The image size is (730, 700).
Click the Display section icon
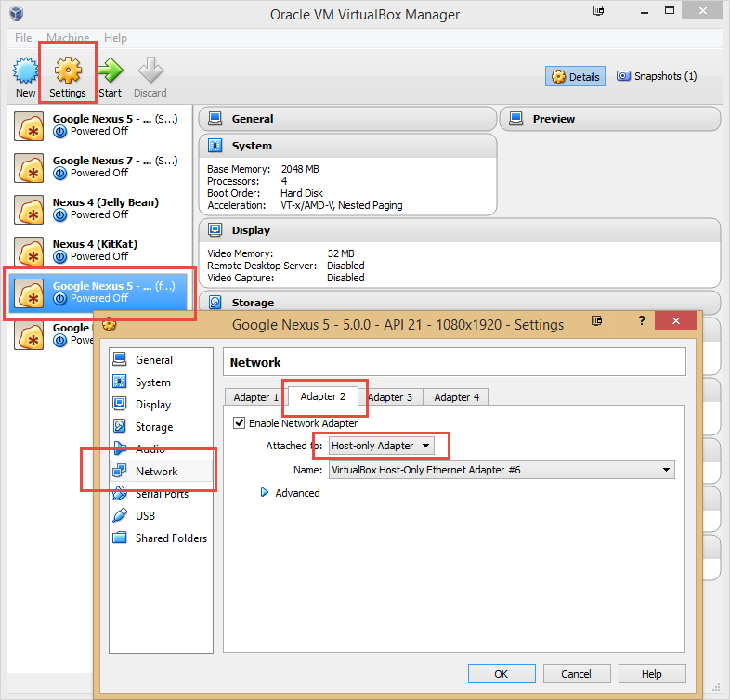[215, 229]
